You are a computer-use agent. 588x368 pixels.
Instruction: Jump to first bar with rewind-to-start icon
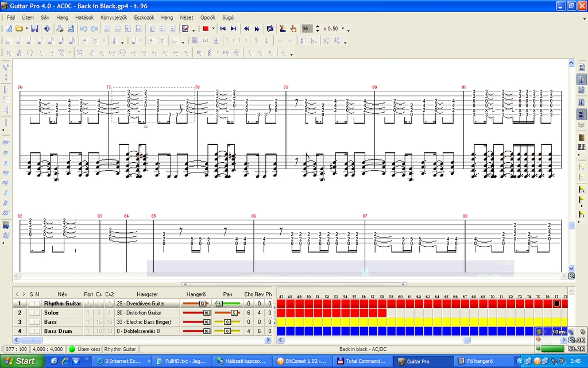tap(223, 29)
